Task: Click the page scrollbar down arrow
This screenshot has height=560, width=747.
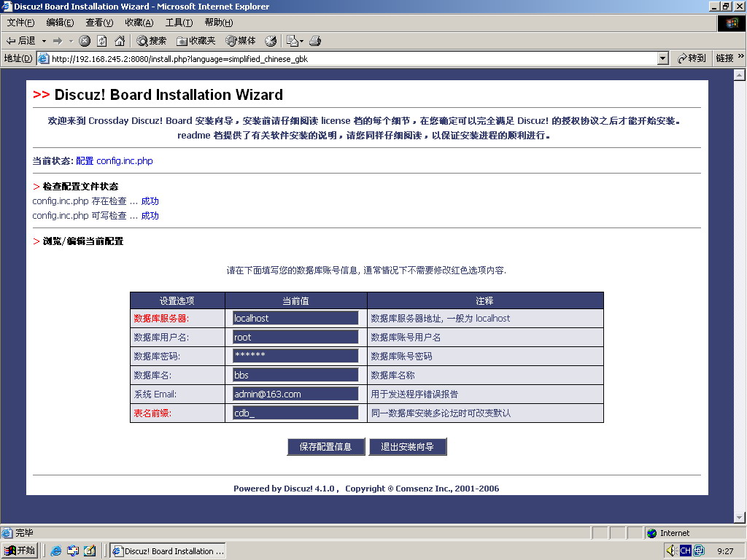Action: [739, 518]
